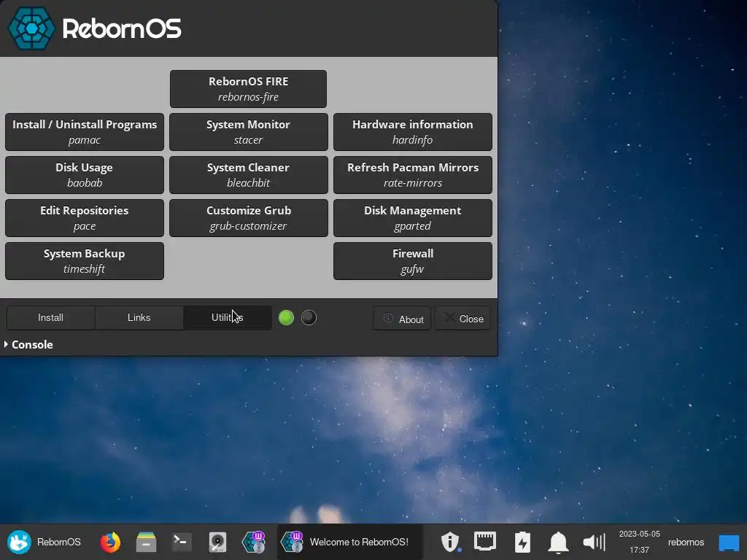This screenshot has height=560, width=747.
Task: Expand the Console section
Action: pyautogui.click(x=28, y=344)
